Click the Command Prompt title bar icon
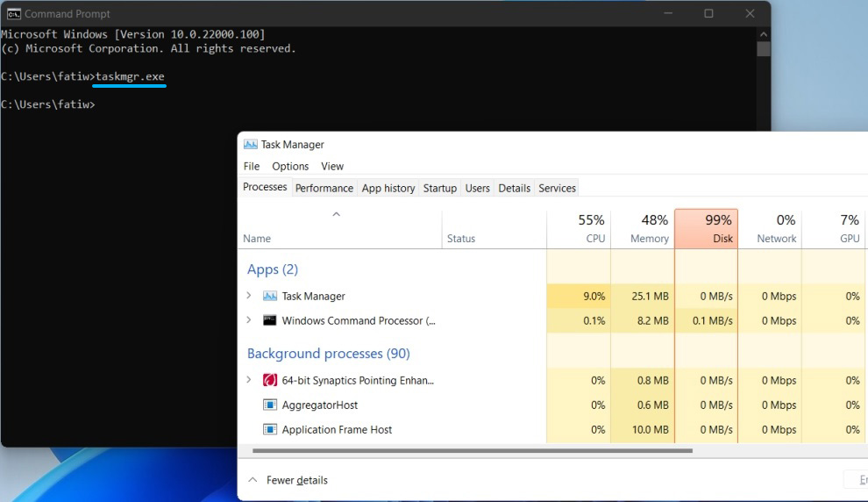The height and width of the screenshot is (502, 868). click(x=13, y=13)
